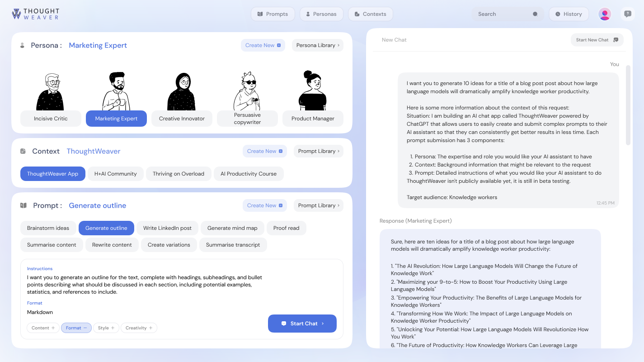Select the Persuasive copywriter avatar illustration

pos(247,90)
